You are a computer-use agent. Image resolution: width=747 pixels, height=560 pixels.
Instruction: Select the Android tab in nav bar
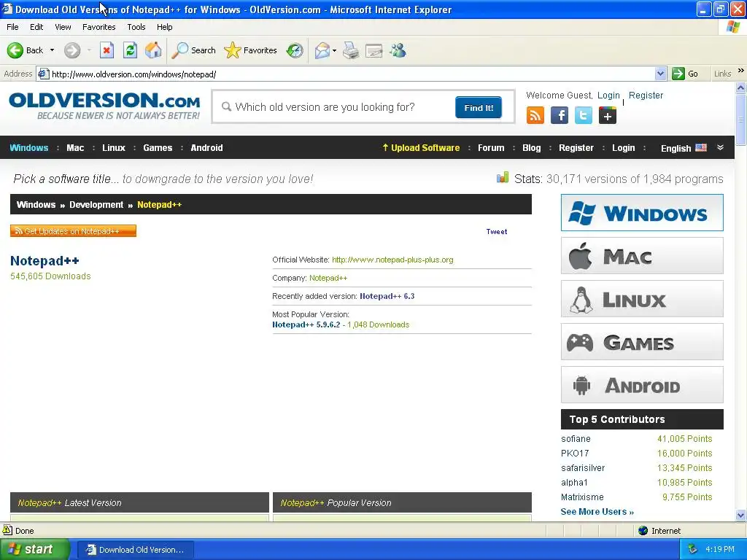coord(206,147)
